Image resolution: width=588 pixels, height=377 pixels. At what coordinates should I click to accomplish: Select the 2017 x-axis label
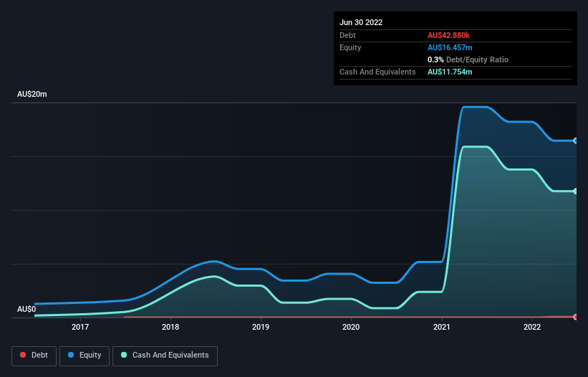click(x=80, y=327)
